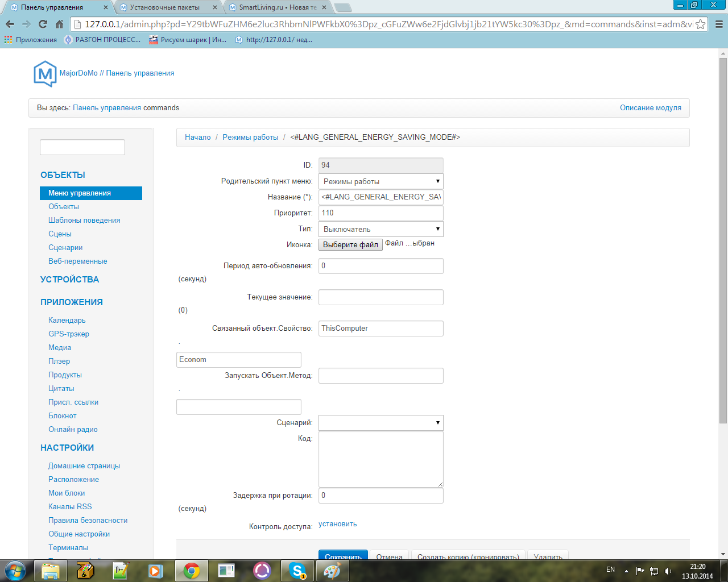Click the Текущее значение field
728x582 pixels.
380,297
